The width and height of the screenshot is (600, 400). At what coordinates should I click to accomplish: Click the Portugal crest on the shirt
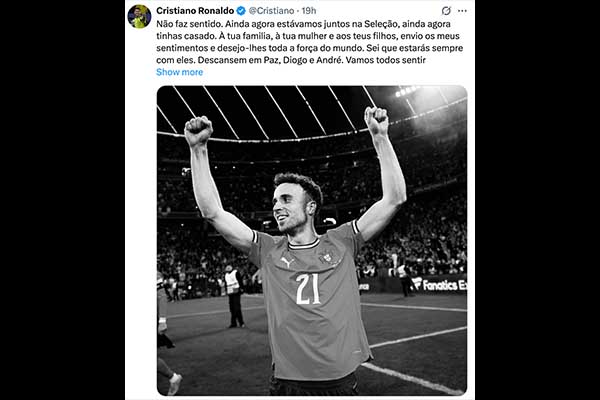[x=328, y=256]
